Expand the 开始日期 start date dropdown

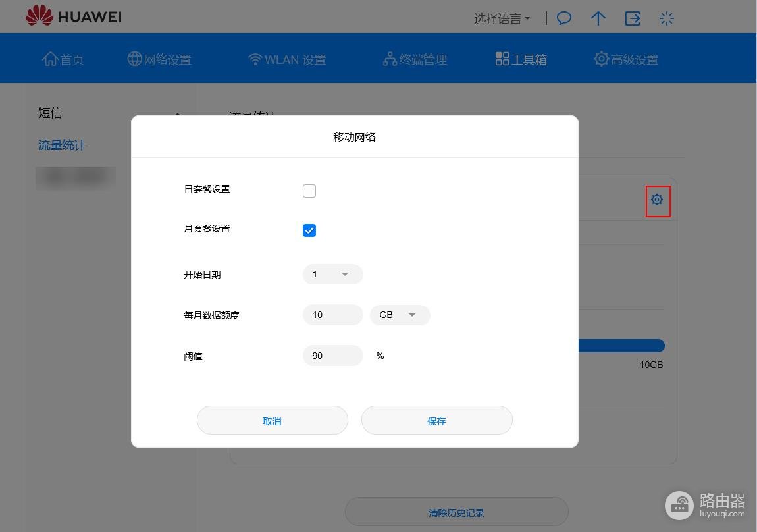tap(332, 274)
